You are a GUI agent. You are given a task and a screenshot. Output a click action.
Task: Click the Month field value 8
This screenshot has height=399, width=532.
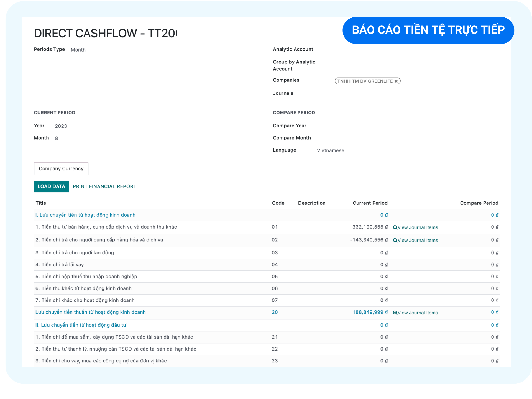coord(57,138)
